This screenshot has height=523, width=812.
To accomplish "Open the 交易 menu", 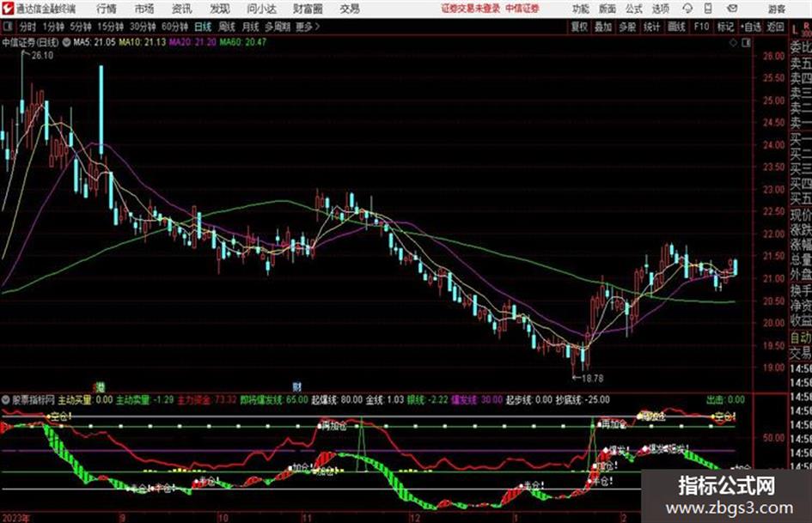I will tap(350, 9).
